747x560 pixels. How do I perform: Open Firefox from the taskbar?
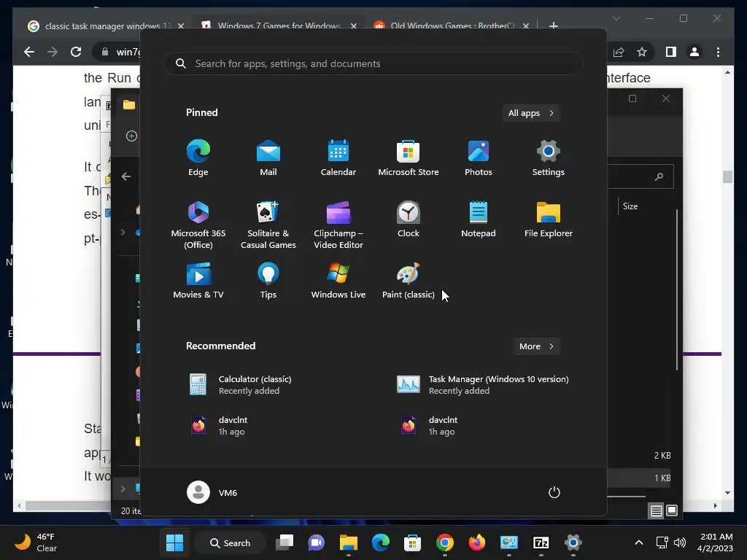tap(476, 542)
